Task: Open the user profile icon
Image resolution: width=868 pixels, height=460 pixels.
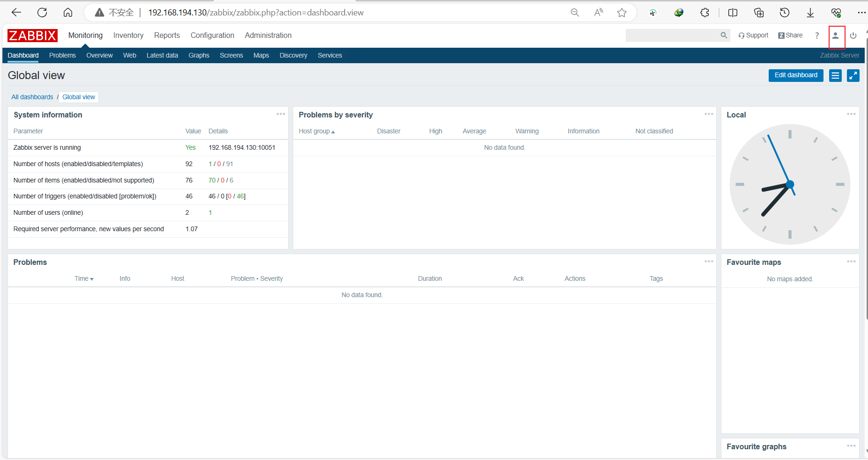Action: (x=835, y=36)
